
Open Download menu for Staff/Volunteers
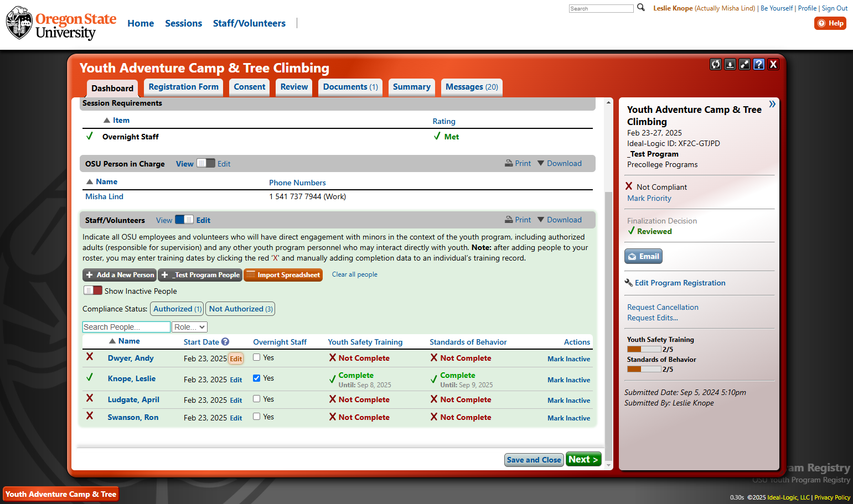click(560, 220)
